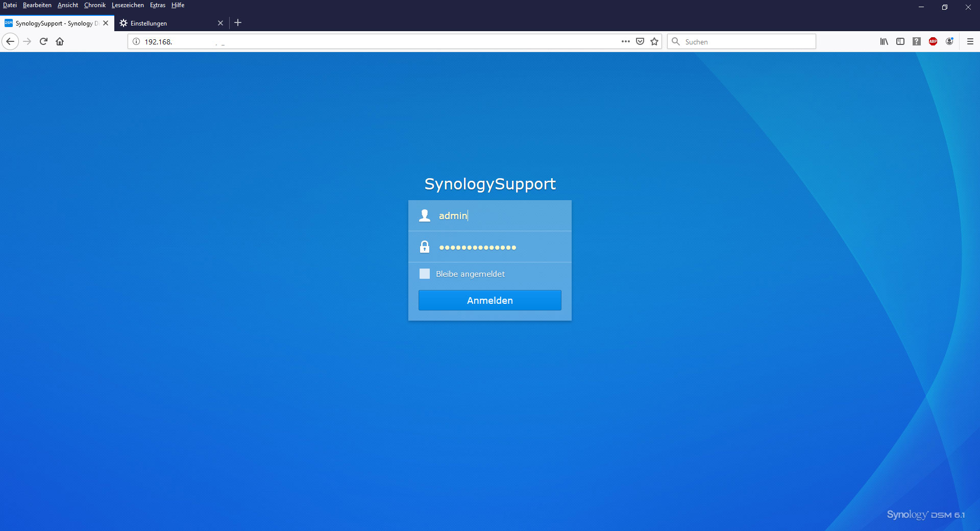Open page actions three-dot menu

click(626, 41)
